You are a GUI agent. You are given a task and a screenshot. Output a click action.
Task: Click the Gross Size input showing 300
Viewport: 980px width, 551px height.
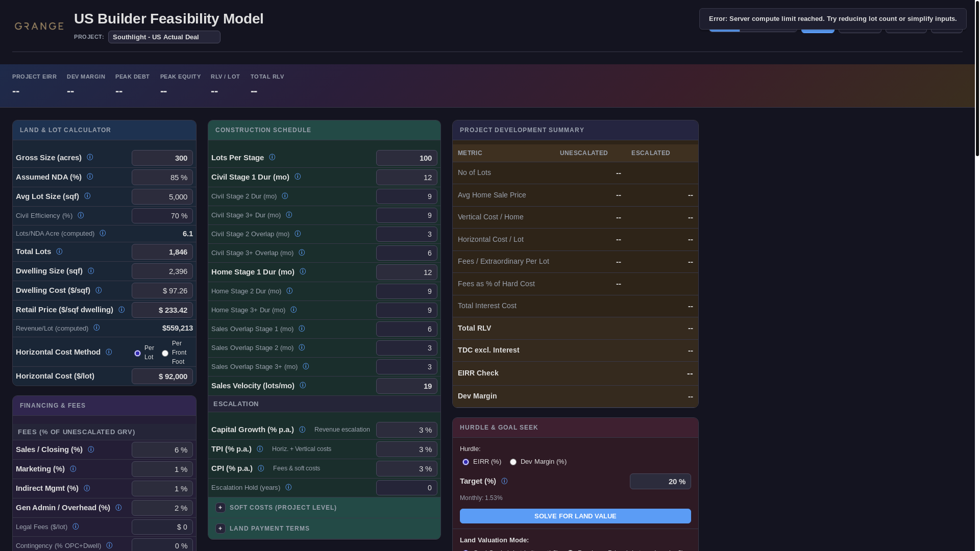pyautogui.click(x=162, y=158)
